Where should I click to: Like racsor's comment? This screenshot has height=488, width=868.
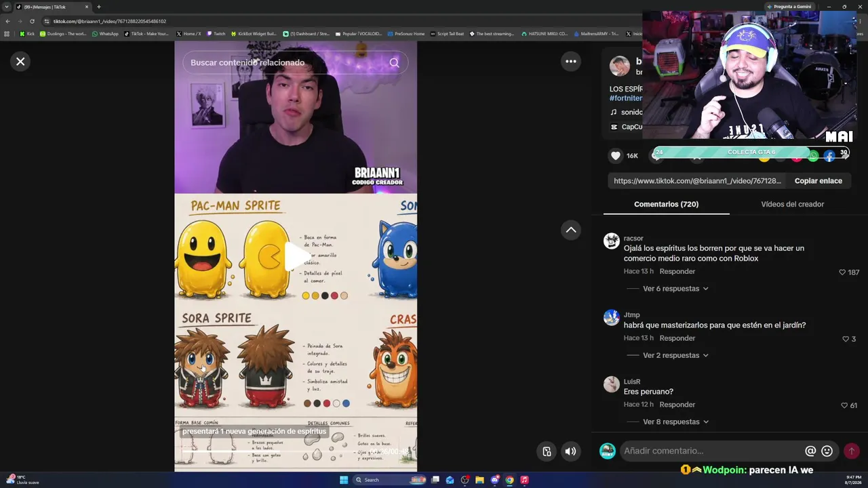842,272
